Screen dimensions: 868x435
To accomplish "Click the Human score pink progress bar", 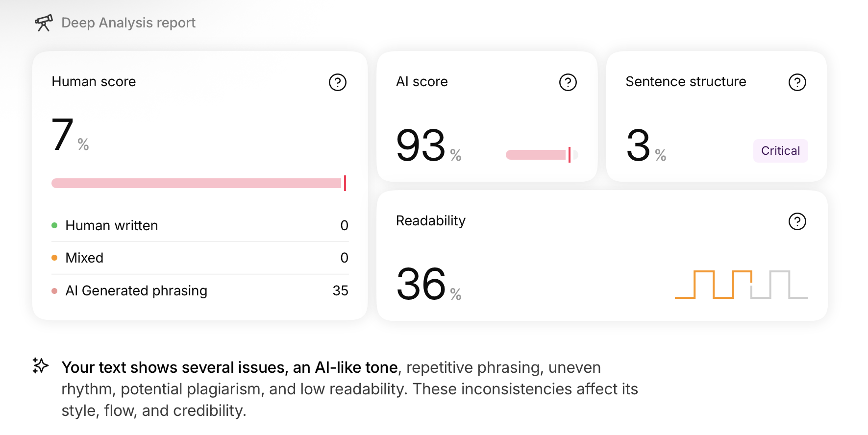I will click(199, 183).
